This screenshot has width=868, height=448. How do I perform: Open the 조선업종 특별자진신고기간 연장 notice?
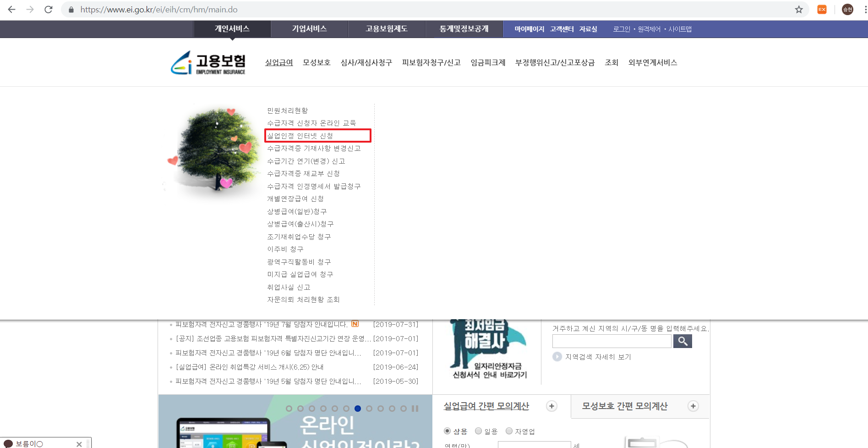273,338
